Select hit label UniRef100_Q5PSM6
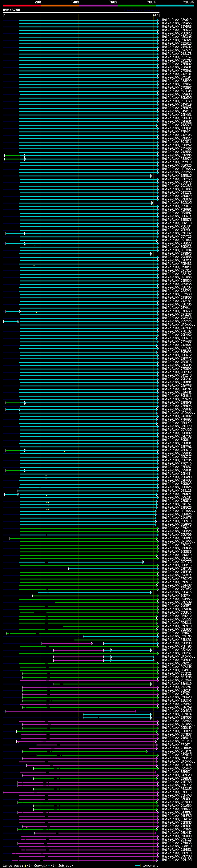 tap(177, 155)
